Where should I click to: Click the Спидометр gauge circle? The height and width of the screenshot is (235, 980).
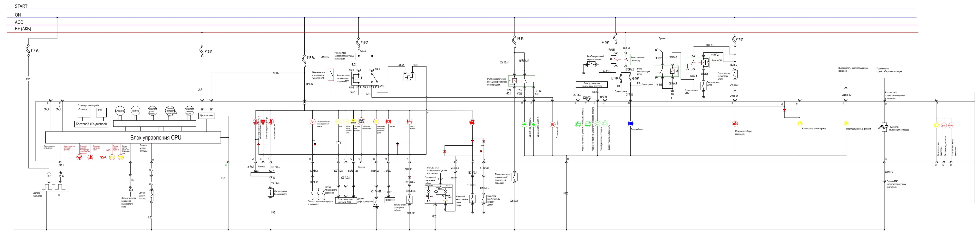[120, 111]
